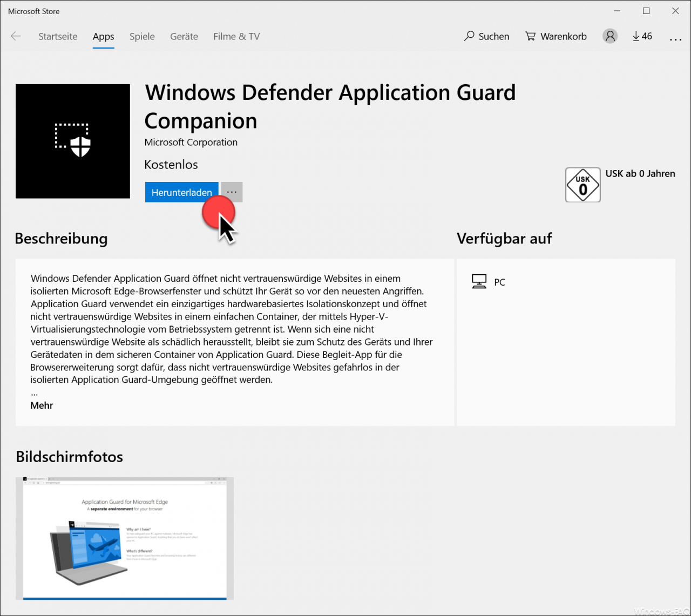The height and width of the screenshot is (616, 691).
Task: Minimize the Microsoft Store window
Action: pyautogui.click(x=617, y=11)
